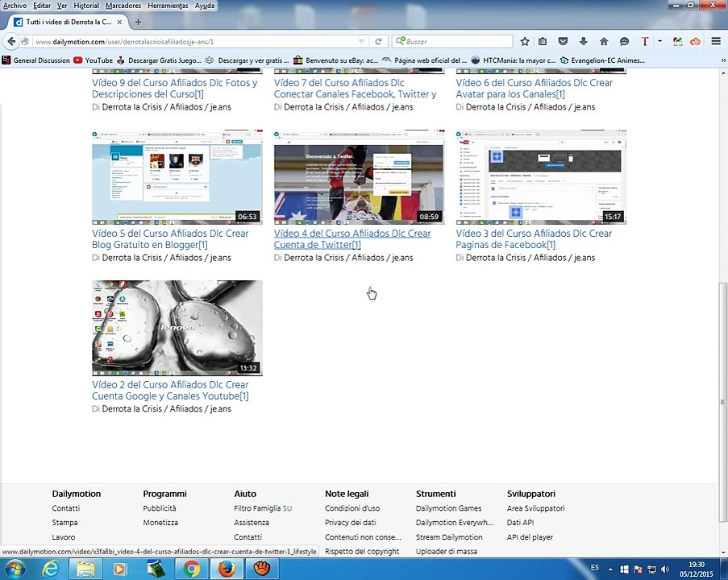Open the Ver menu
Image resolution: width=728 pixels, height=580 pixels.
(x=62, y=6)
